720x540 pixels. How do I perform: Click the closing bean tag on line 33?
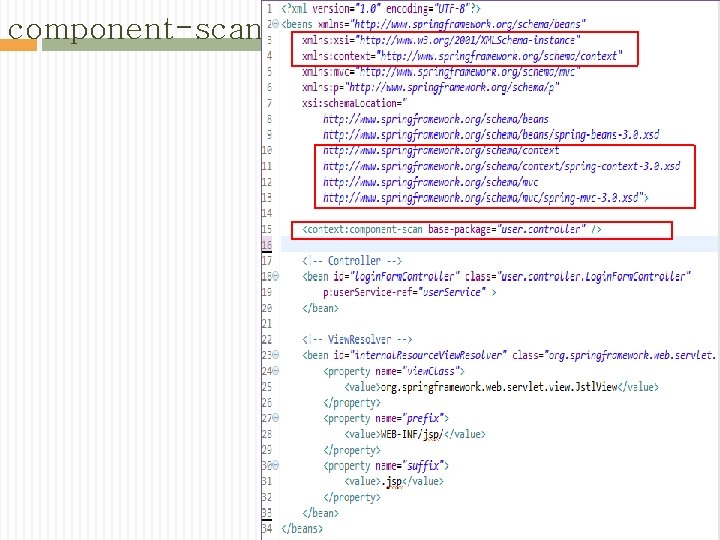[x=320, y=513]
